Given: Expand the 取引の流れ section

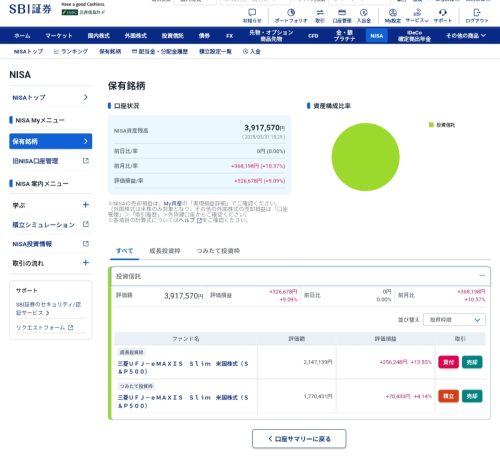Looking at the screenshot, I should (86, 263).
